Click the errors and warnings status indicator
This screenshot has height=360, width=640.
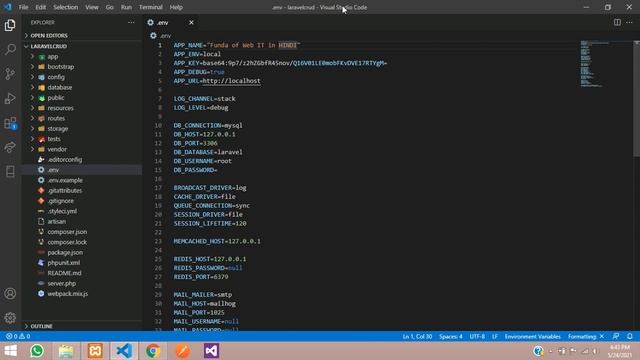[18, 336]
